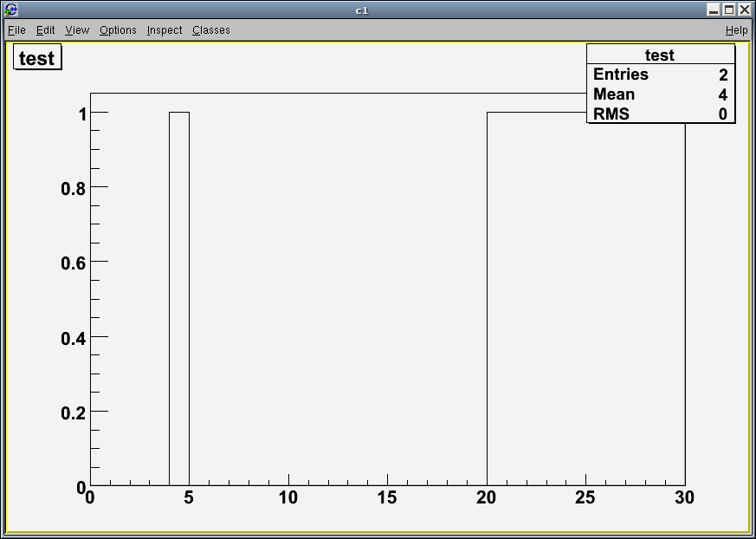Open the View menu

(x=77, y=30)
